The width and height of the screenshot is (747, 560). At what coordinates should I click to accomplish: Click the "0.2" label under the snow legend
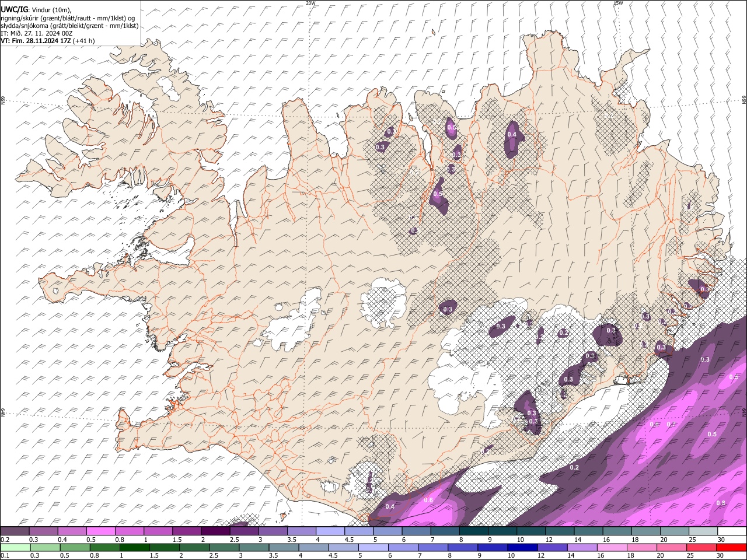click(x=4, y=540)
